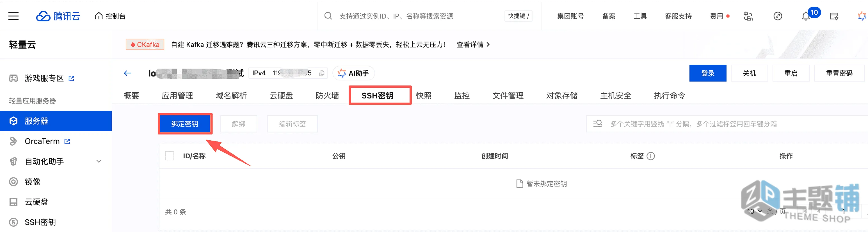The height and width of the screenshot is (232, 868).
Task: Click the 重启 restart button
Action: 791,73
